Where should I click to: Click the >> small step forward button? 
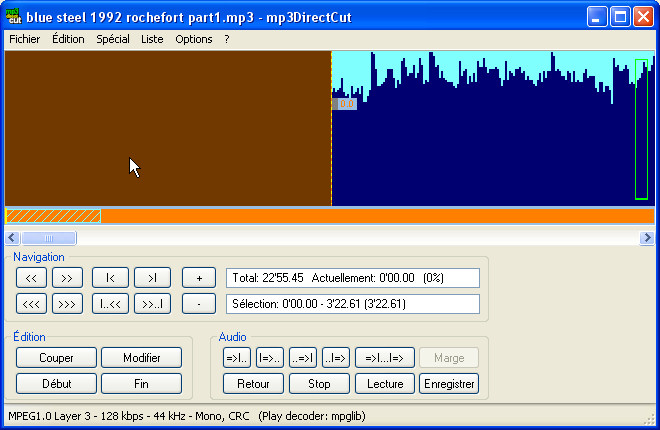68,278
